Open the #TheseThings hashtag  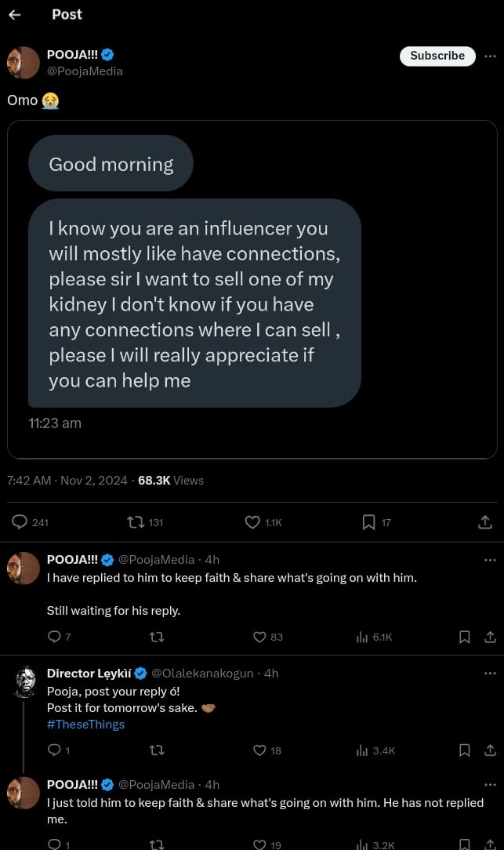coord(85,725)
